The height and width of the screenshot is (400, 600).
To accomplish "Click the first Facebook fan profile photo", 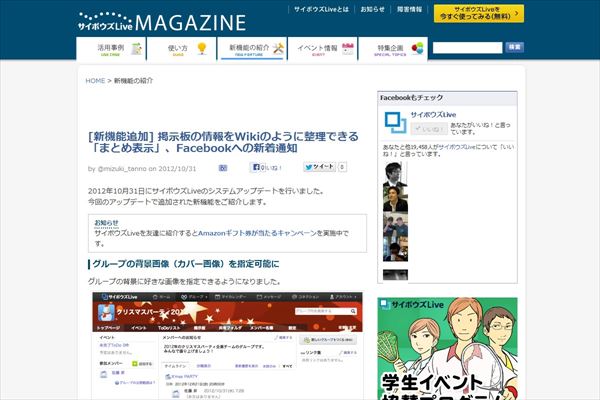I will (x=395, y=174).
